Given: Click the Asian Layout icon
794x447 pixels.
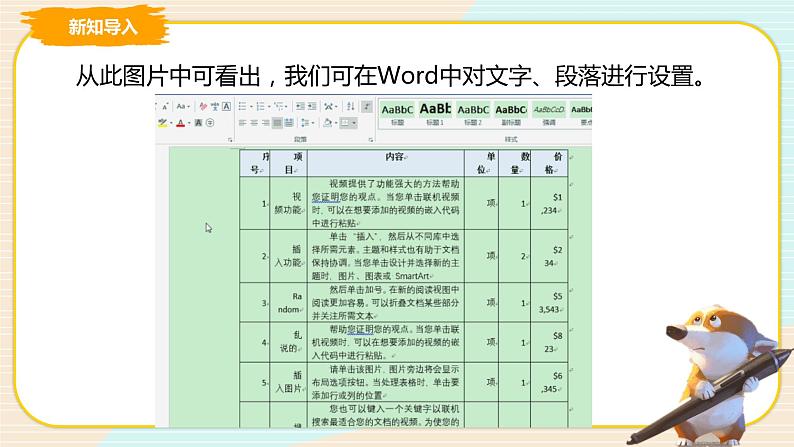Looking at the screenshot, I should (x=329, y=106).
